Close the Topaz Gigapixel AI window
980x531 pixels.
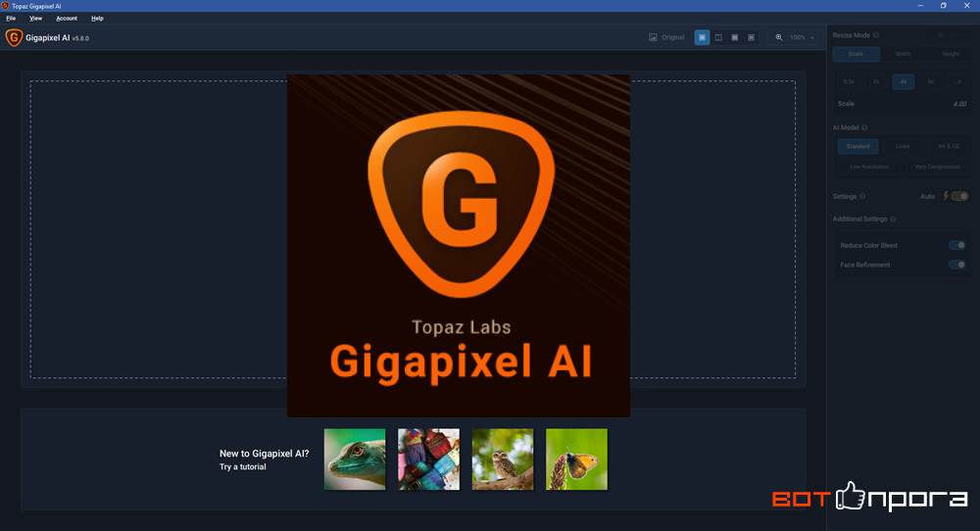(x=966, y=6)
